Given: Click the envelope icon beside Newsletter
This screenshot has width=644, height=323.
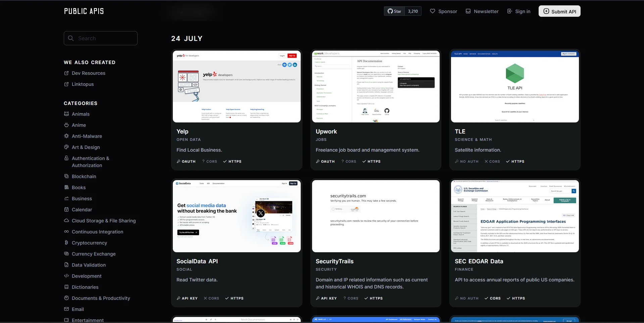Looking at the screenshot, I should tap(468, 11).
